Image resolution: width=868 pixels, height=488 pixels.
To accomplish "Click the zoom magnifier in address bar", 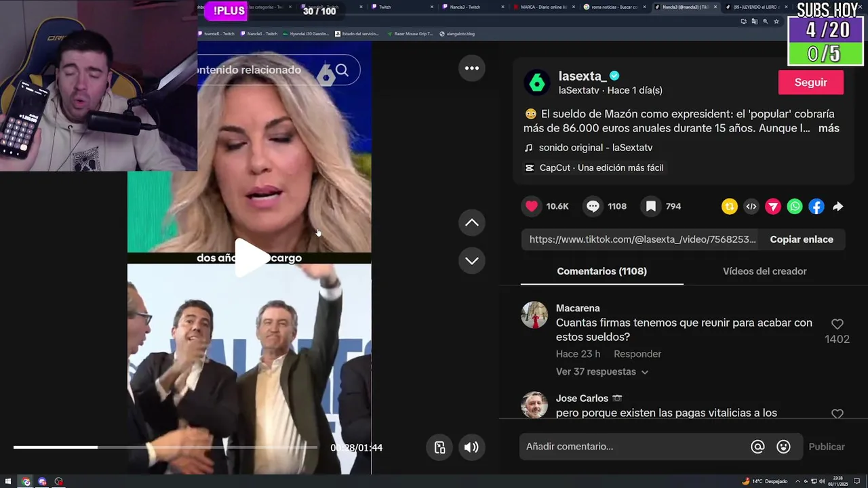I will [x=766, y=21].
